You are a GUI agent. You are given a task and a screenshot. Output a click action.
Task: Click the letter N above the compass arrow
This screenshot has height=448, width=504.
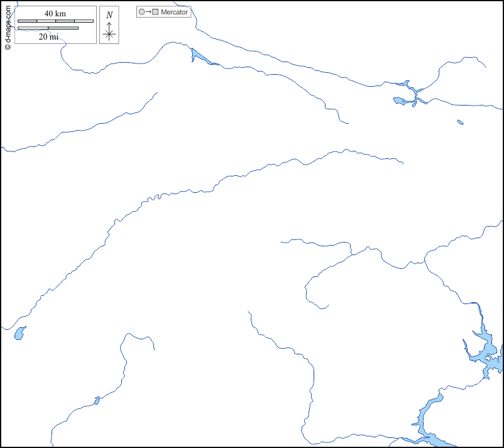click(x=109, y=15)
